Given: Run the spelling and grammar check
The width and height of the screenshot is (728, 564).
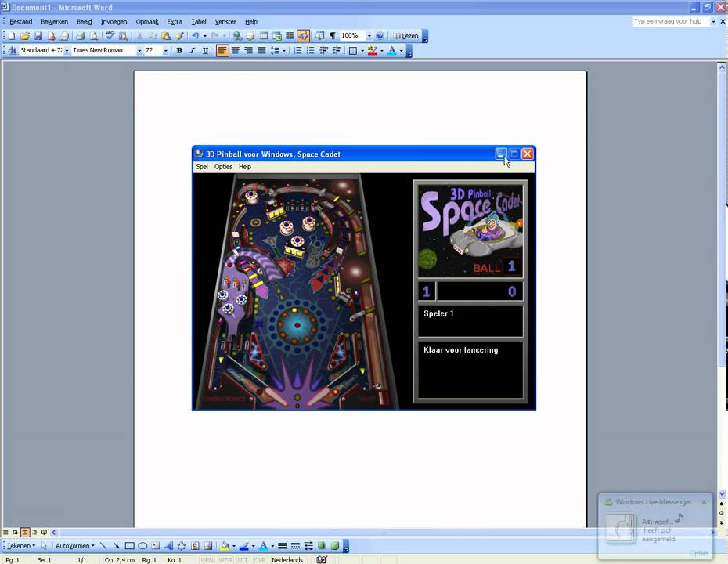Looking at the screenshot, I should coord(110,36).
